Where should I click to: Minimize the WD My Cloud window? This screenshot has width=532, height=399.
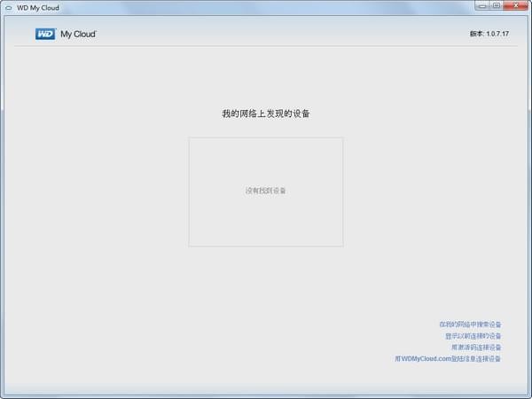tap(483, 5)
